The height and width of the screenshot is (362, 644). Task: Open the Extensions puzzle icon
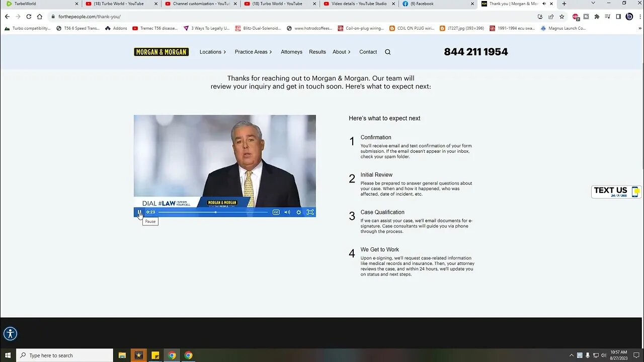597,17
